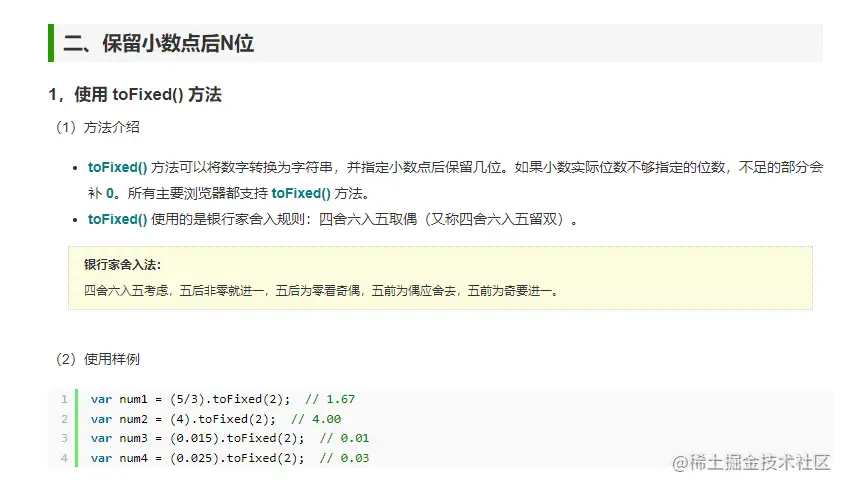Click the comment // 4.00
Image resolution: width=847 pixels, height=489 pixels.
click(x=316, y=419)
